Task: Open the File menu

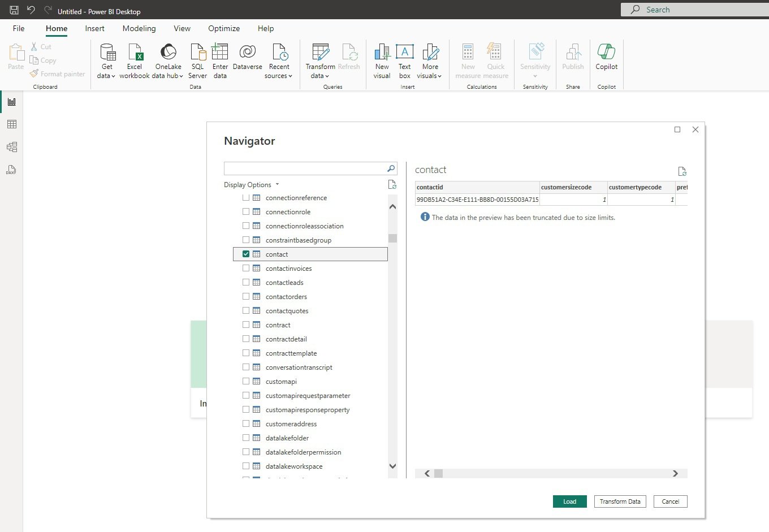Action: [x=19, y=28]
